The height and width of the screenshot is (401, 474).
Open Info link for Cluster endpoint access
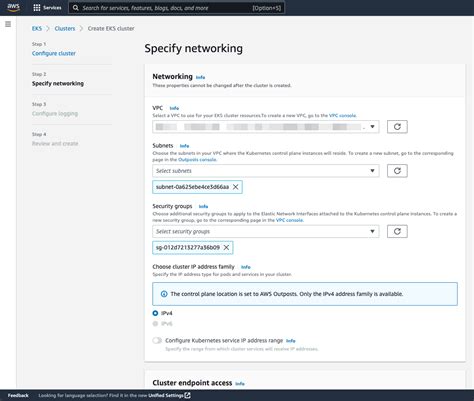pyautogui.click(x=240, y=384)
